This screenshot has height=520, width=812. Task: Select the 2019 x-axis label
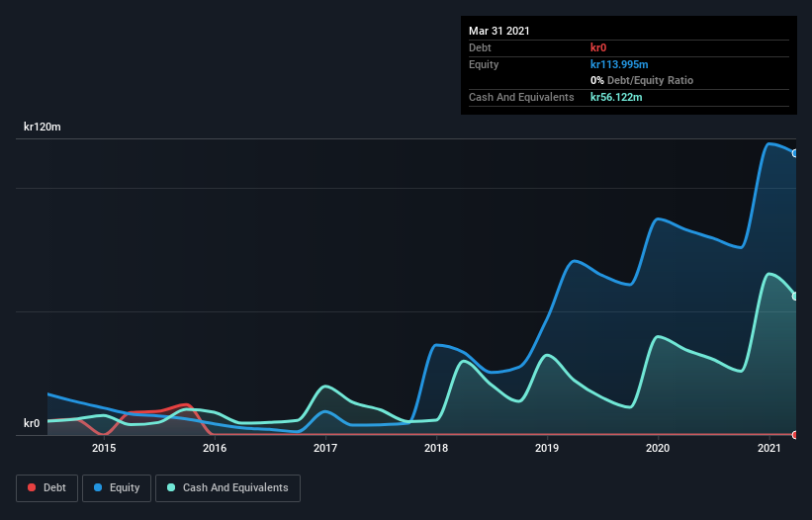click(x=547, y=448)
